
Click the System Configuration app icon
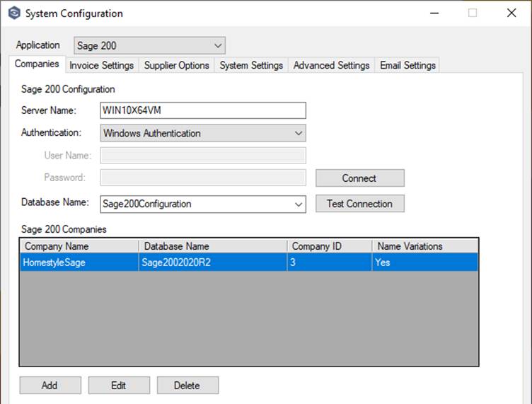coord(14,13)
